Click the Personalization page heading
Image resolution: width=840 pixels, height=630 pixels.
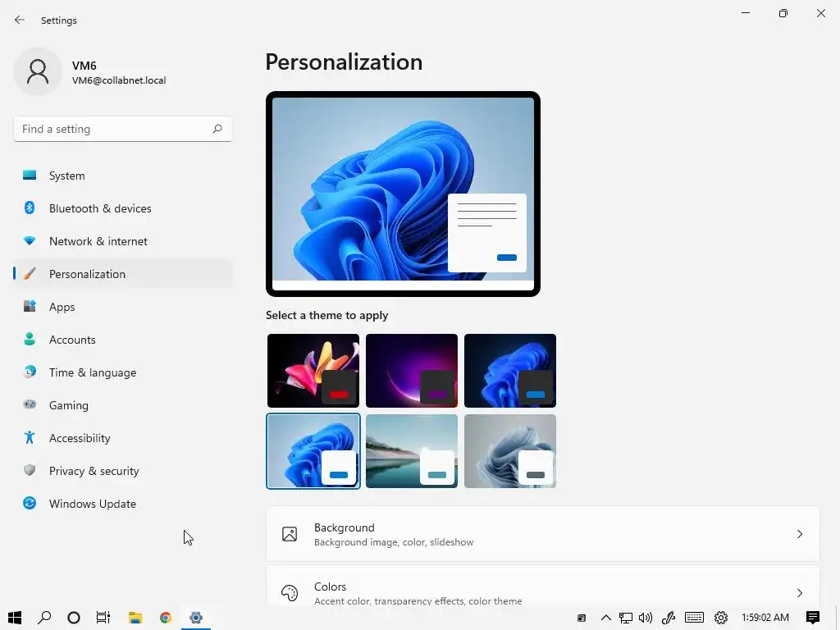[x=344, y=62]
